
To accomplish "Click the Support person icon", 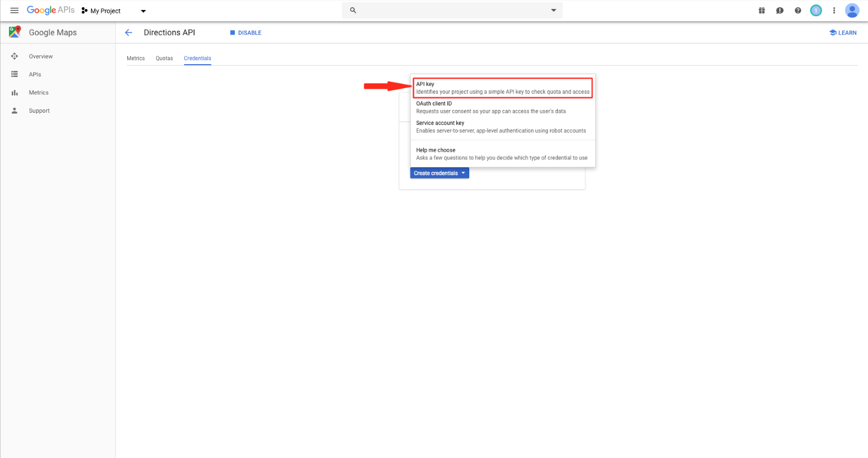I will click(x=15, y=110).
